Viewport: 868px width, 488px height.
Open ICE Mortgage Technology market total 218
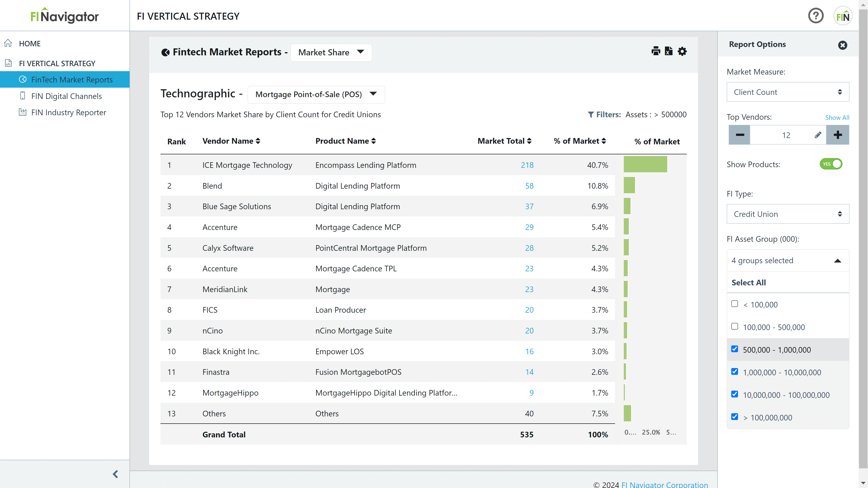[527, 165]
